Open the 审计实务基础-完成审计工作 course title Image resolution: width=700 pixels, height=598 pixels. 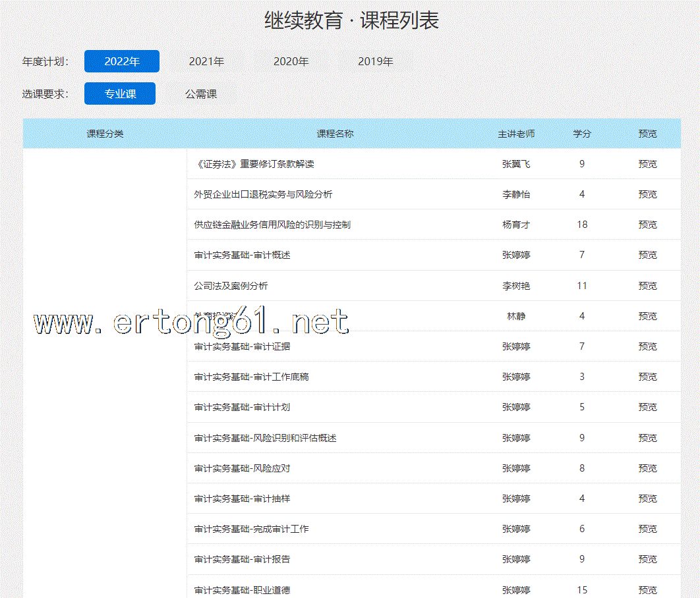click(x=251, y=529)
